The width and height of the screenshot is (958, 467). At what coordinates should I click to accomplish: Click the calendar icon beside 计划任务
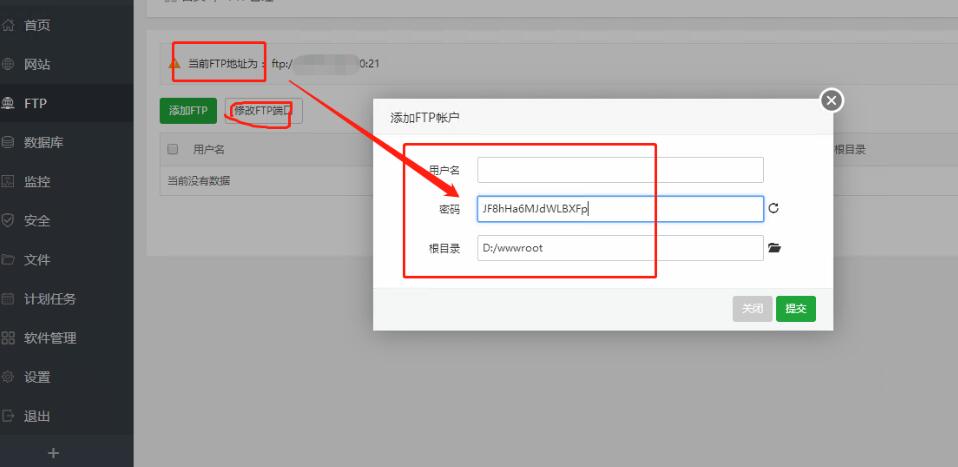coord(8,299)
